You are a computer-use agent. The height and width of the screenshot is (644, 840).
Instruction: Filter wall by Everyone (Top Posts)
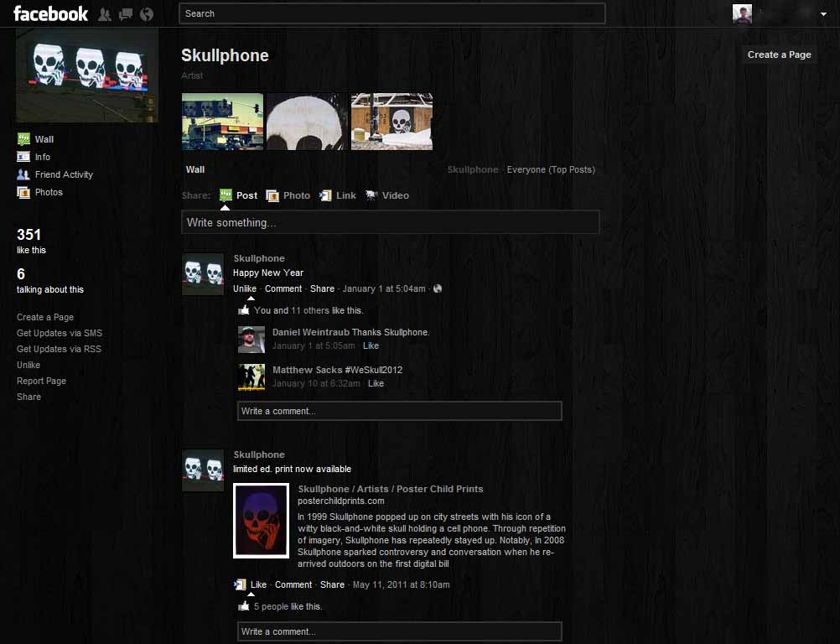click(551, 170)
